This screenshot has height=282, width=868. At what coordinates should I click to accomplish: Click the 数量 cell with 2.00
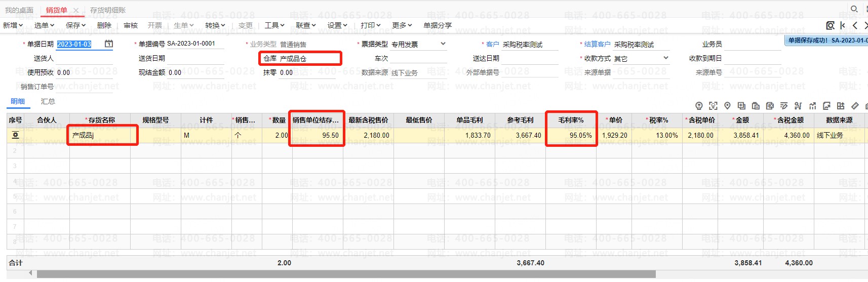tap(277, 135)
